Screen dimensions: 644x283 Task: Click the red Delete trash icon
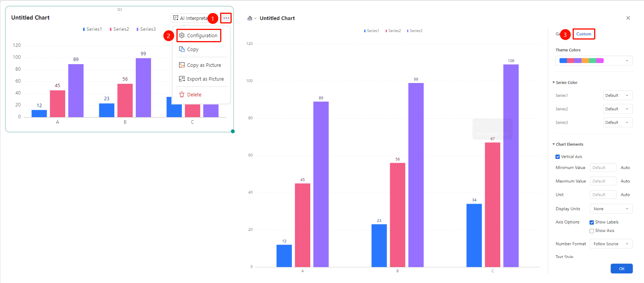click(x=182, y=94)
